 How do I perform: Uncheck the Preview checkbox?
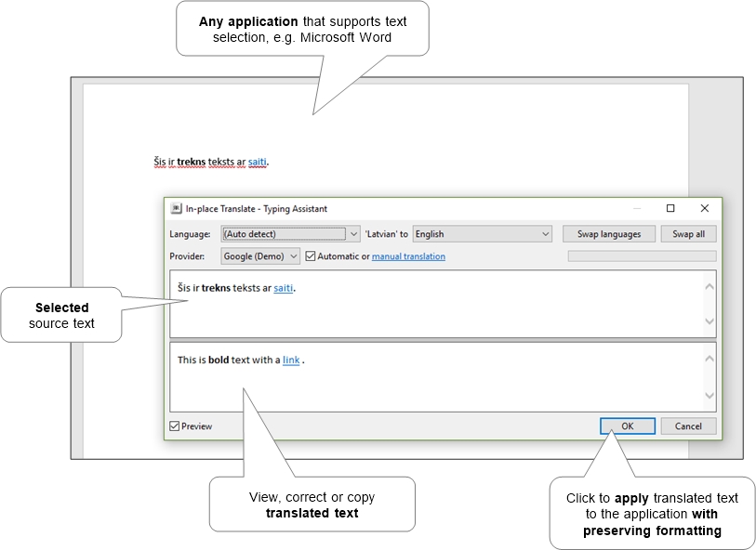point(175,426)
